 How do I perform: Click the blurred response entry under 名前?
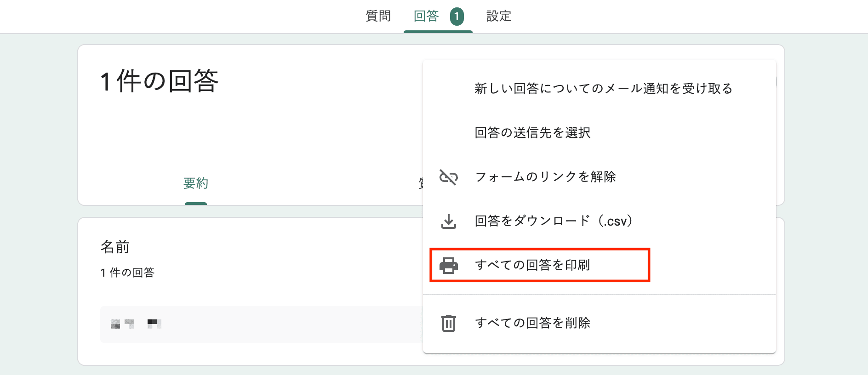click(136, 324)
